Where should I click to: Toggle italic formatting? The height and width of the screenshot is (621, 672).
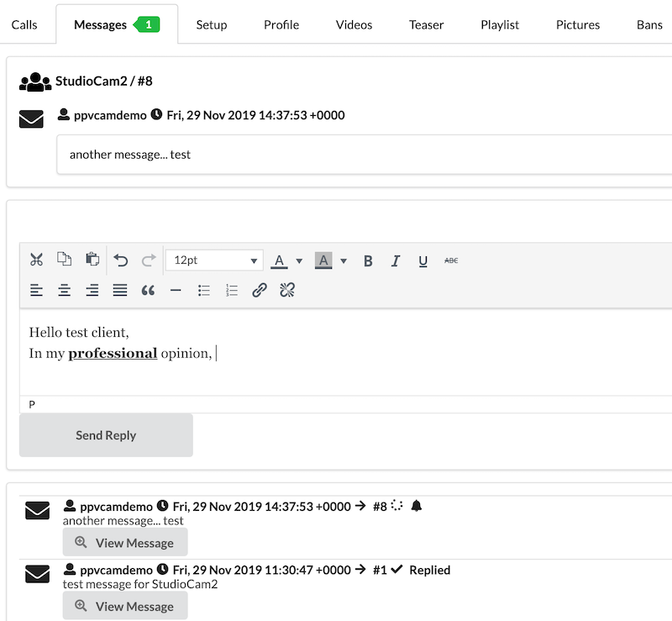pos(395,261)
